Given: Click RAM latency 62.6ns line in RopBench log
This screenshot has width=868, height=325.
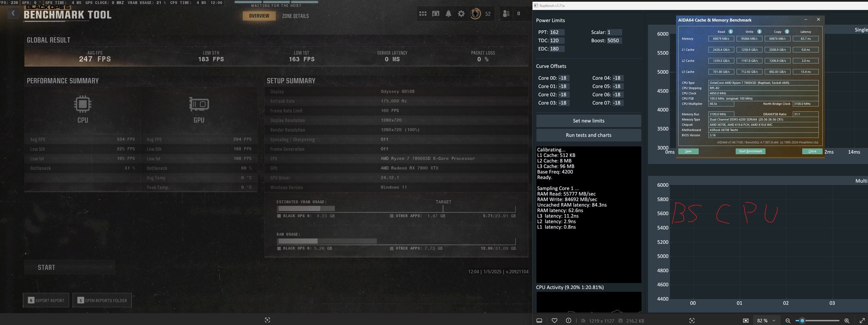Looking at the screenshot, I should coord(560,210).
